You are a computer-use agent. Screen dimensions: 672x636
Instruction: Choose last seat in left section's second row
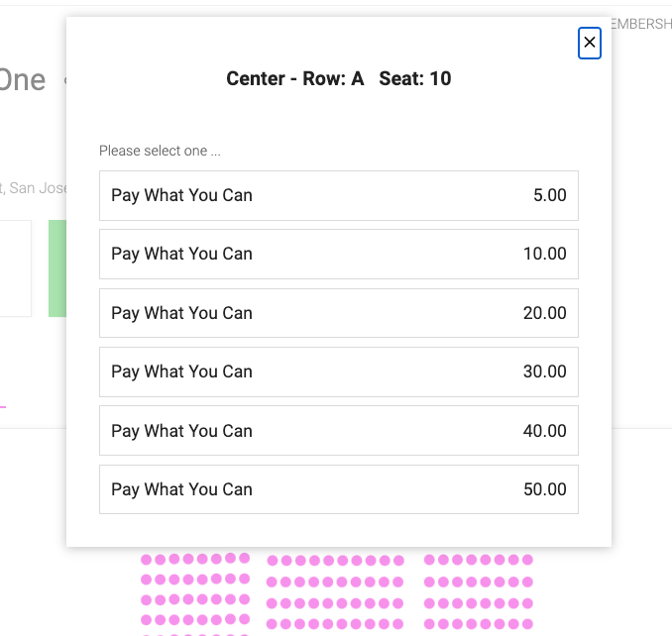[x=244, y=580]
